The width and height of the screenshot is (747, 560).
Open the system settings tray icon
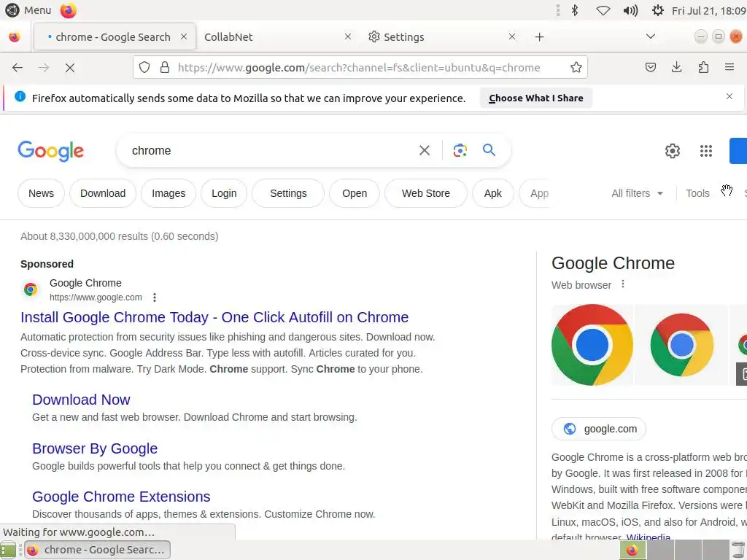pos(658,10)
